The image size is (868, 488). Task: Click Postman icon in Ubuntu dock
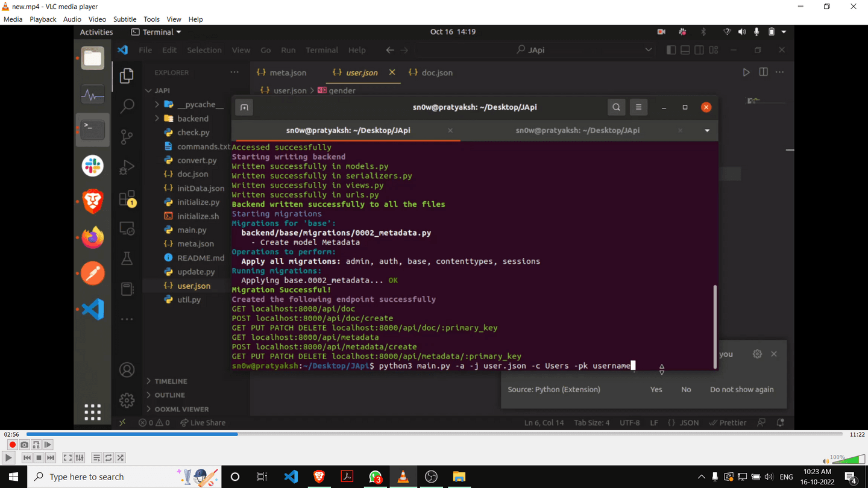pyautogui.click(x=93, y=274)
